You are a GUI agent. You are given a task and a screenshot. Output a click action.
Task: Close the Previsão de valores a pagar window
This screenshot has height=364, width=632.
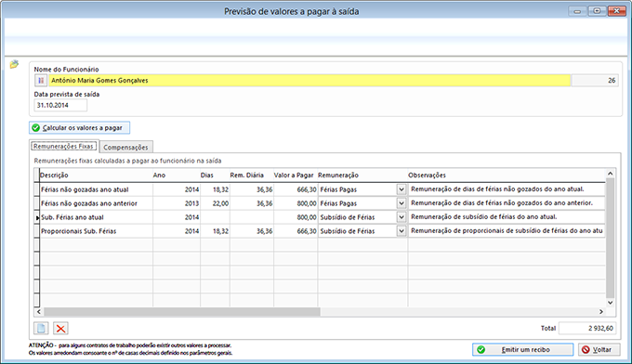[x=616, y=11]
